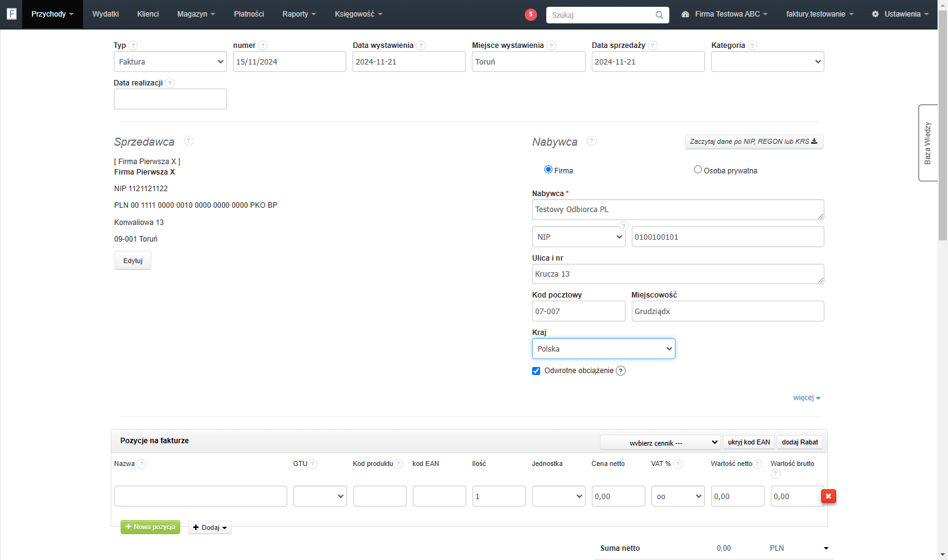The image size is (948, 560).
Task: Select the Firma radio button
Action: pos(548,170)
